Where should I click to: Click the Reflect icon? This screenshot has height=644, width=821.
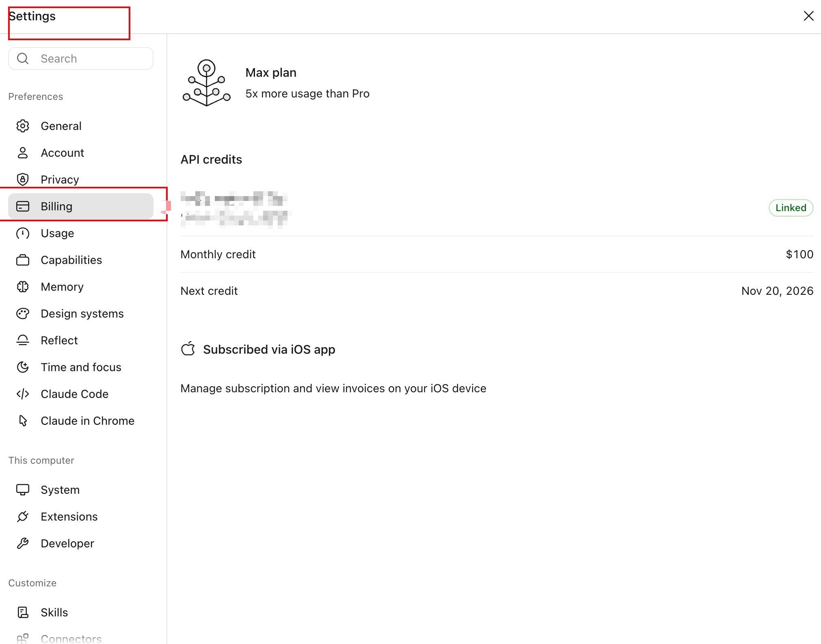tap(23, 340)
